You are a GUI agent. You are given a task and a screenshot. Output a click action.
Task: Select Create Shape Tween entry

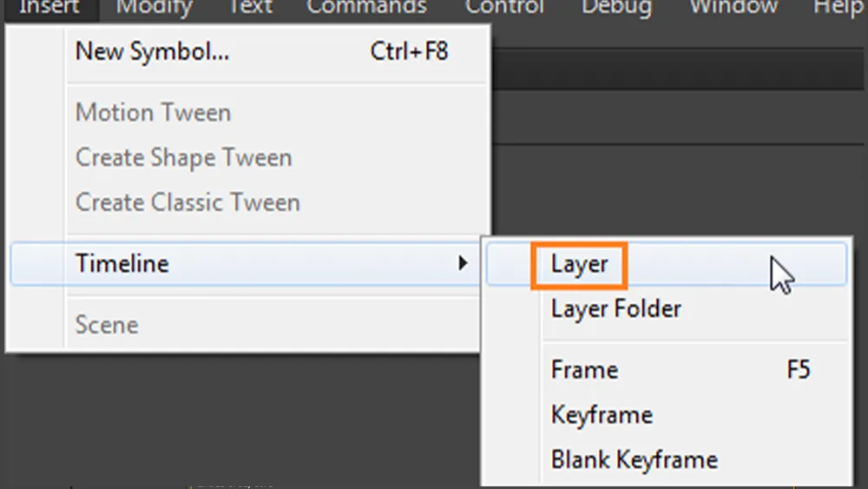click(183, 158)
